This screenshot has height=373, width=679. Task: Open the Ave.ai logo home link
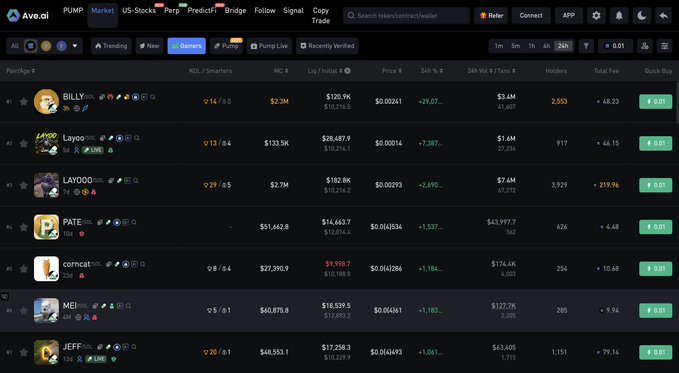point(28,16)
